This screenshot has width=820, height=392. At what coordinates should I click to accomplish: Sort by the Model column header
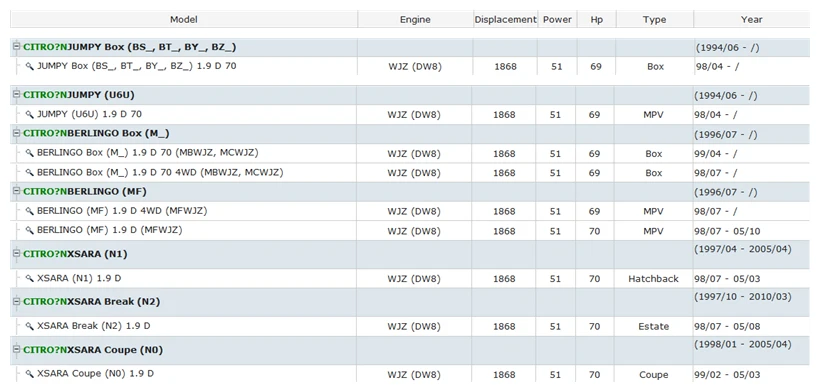184,19
